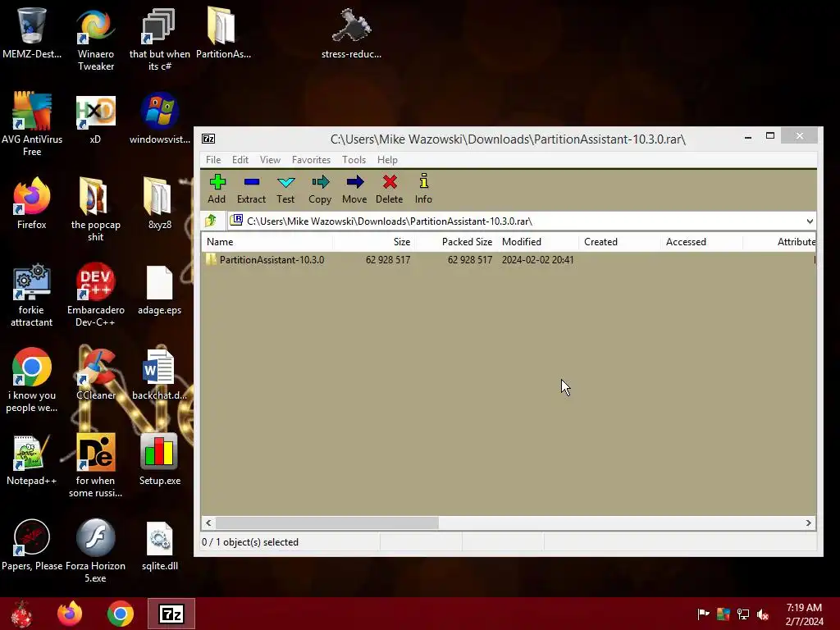Viewport: 840px width, 630px height.
Task: Click the taskbar clock showing 7:19 AM
Action: click(804, 614)
